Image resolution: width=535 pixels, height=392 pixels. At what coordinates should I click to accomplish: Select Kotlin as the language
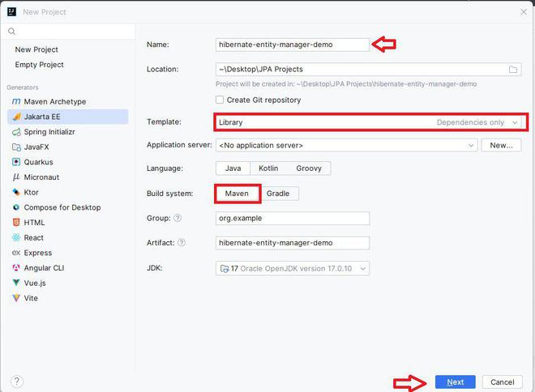coord(268,168)
